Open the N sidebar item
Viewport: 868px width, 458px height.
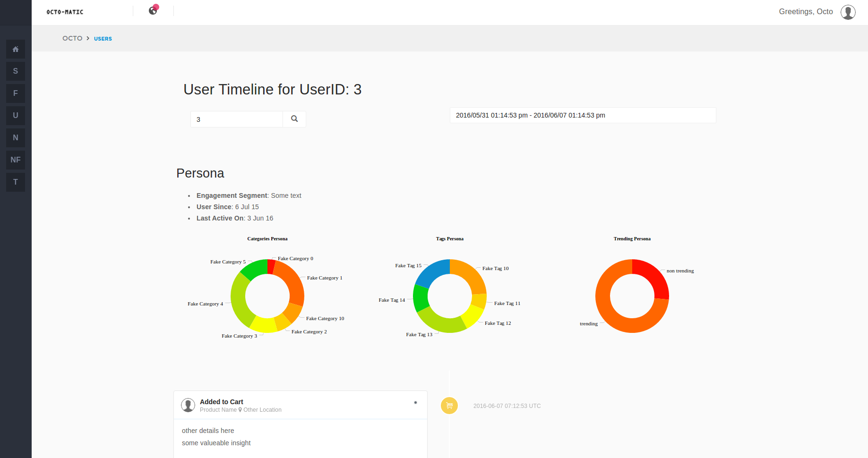(x=16, y=138)
